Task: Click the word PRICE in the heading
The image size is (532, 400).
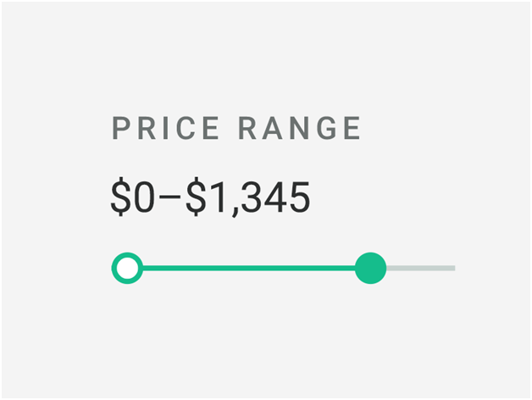Action: click(x=165, y=128)
